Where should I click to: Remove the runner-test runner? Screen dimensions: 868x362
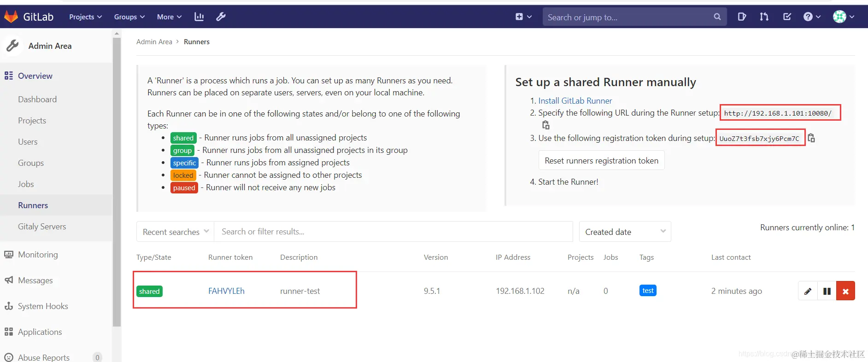(x=845, y=291)
